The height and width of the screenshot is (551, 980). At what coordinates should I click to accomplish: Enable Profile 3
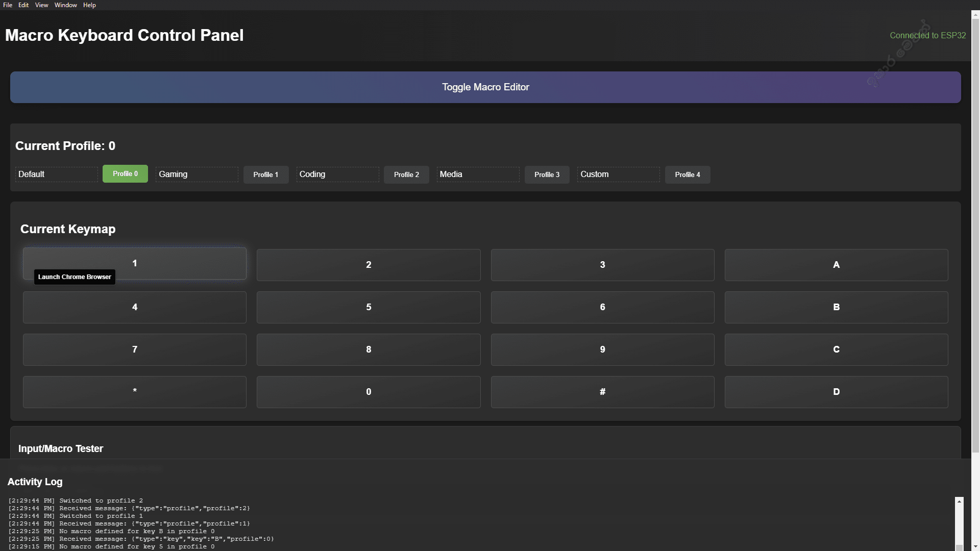pos(547,174)
